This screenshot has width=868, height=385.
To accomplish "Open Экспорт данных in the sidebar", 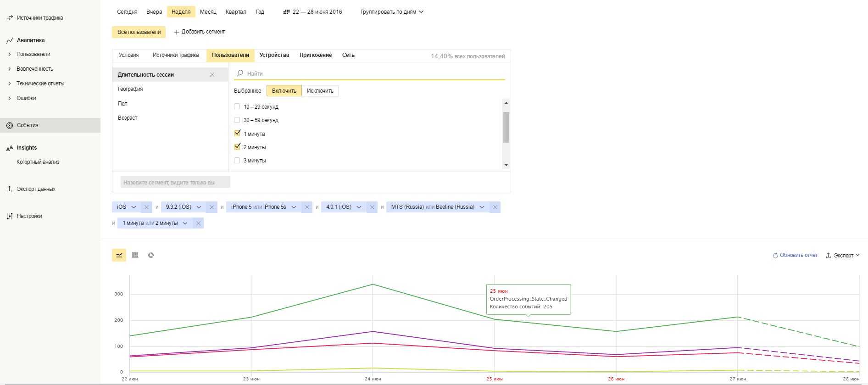I will coord(36,189).
